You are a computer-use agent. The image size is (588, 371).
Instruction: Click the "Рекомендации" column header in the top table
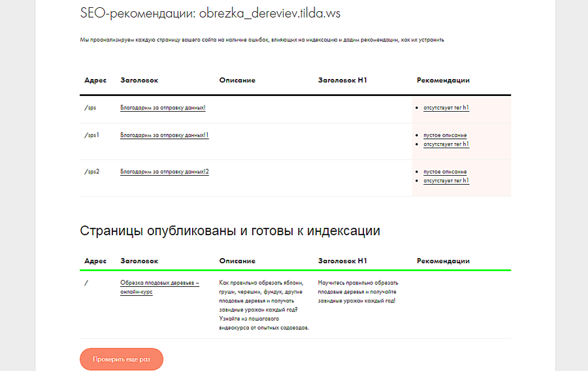(x=443, y=80)
